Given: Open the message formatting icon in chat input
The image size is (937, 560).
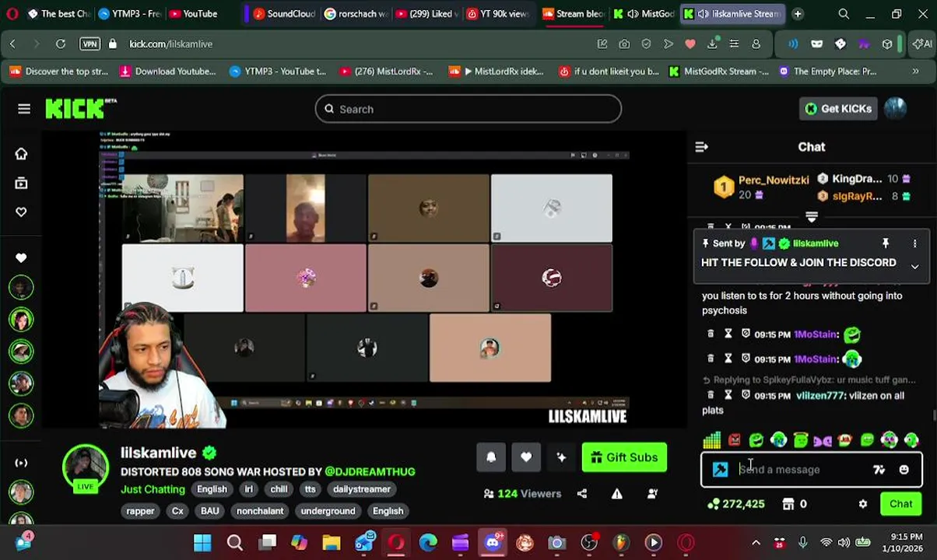Looking at the screenshot, I should tap(879, 470).
